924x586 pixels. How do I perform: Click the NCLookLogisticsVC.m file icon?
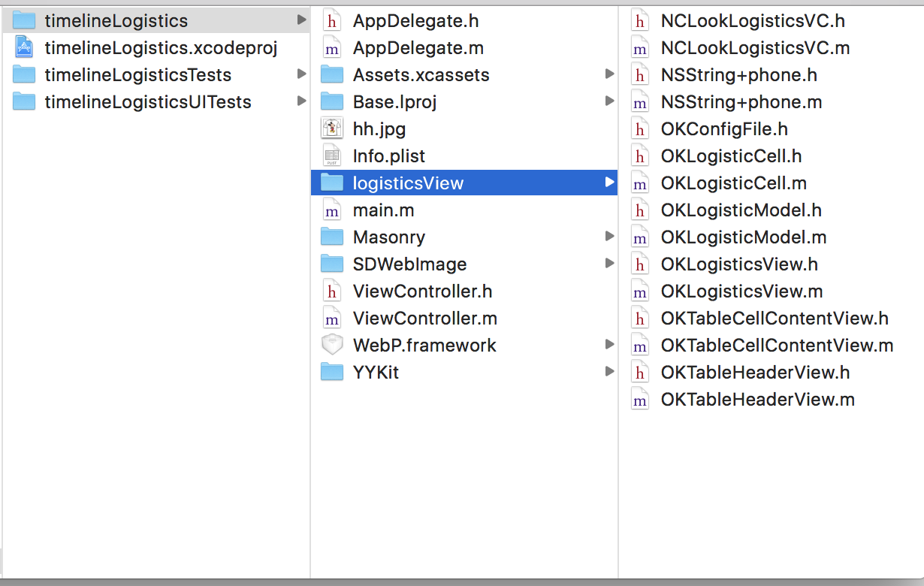tap(640, 47)
